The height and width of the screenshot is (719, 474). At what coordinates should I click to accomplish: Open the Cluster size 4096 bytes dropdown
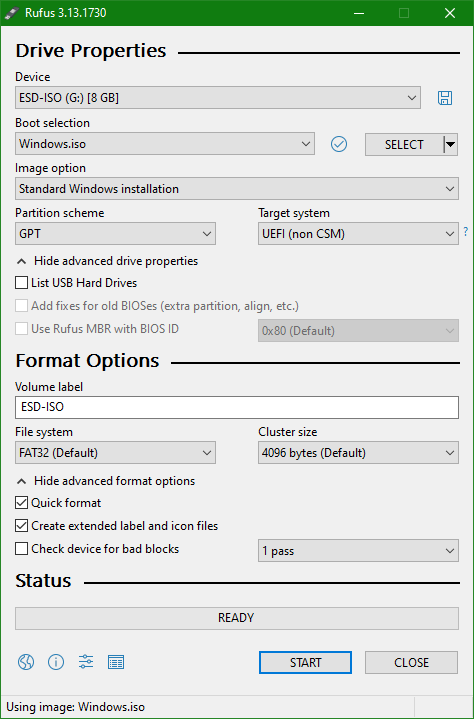(x=358, y=453)
